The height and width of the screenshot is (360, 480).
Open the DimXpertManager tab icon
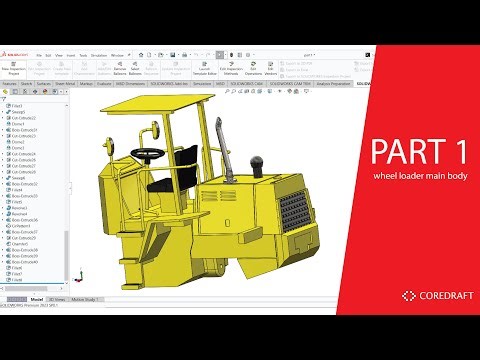(x=35, y=91)
